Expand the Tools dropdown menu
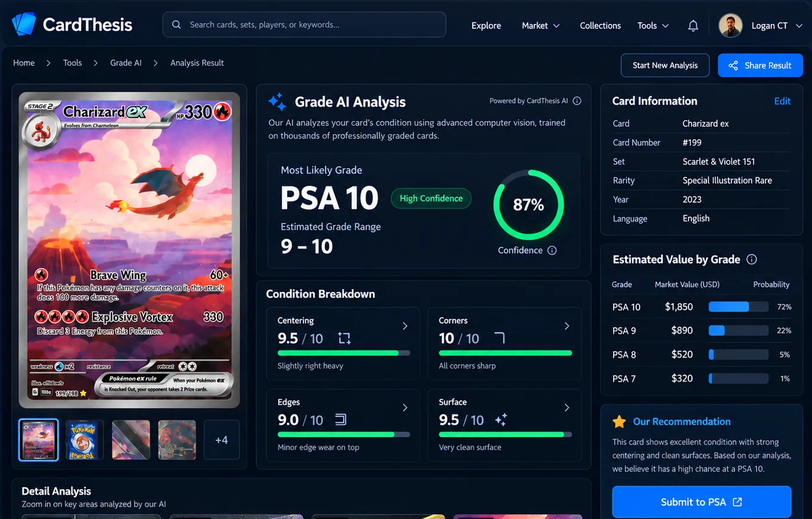 [x=653, y=26]
